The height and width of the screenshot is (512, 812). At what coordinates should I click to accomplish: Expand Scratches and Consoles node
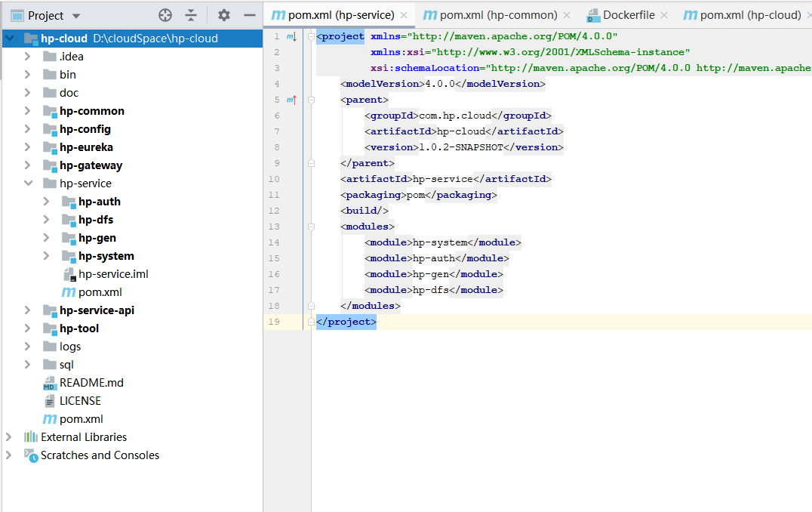tap(8, 455)
